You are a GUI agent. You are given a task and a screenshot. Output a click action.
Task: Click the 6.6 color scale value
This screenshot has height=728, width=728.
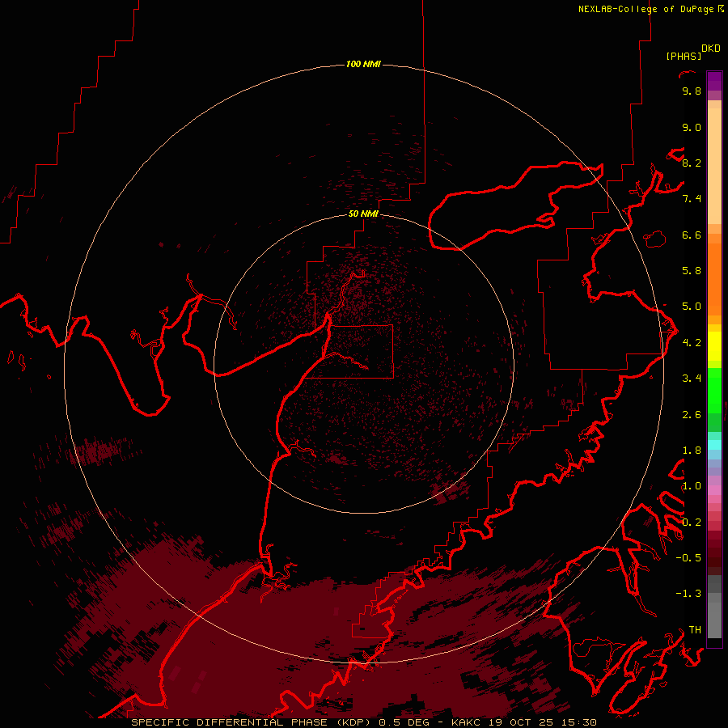click(x=692, y=235)
